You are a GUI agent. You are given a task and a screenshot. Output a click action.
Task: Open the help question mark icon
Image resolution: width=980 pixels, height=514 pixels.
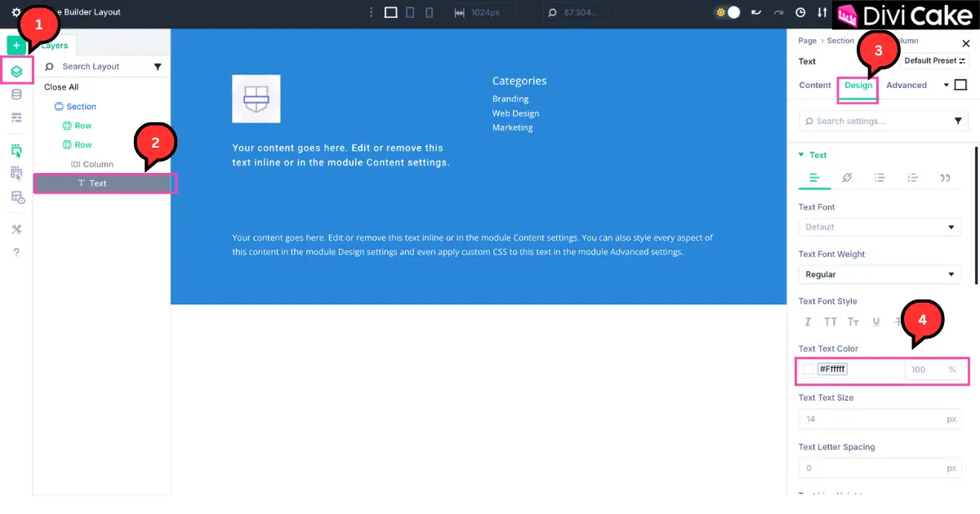click(16, 252)
